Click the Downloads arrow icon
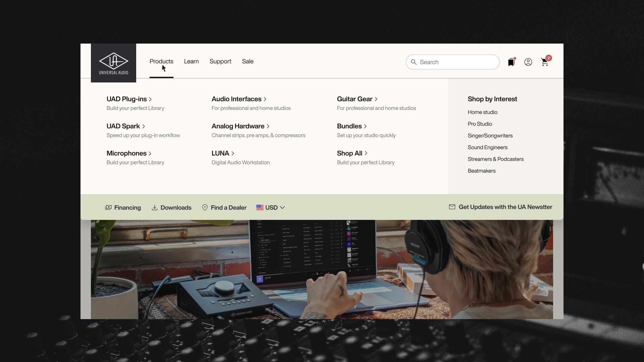Image resolution: width=644 pixels, height=362 pixels. pyautogui.click(x=154, y=207)
